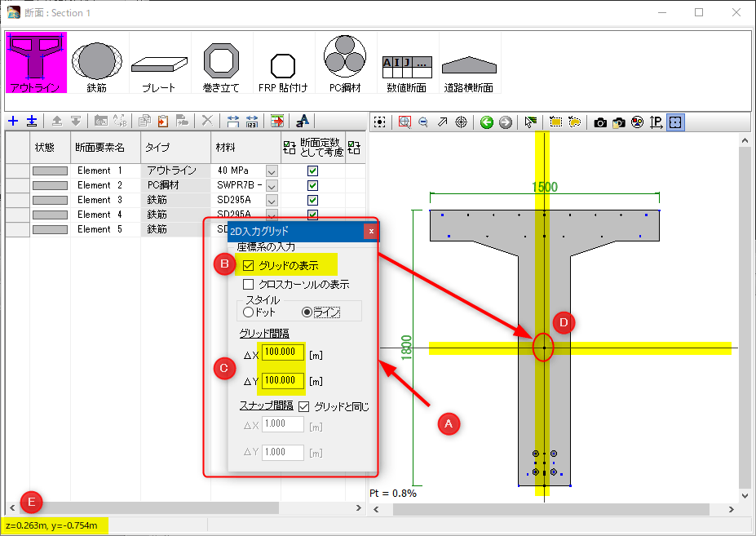Uncheck 断面定数 checkbox for Element 2
Viewport: 756px width, 536px height.
coord(313,186)
